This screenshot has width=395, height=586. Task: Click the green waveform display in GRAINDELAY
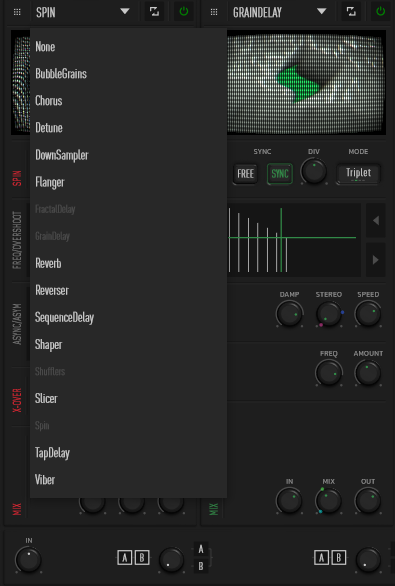click(306, 83)
